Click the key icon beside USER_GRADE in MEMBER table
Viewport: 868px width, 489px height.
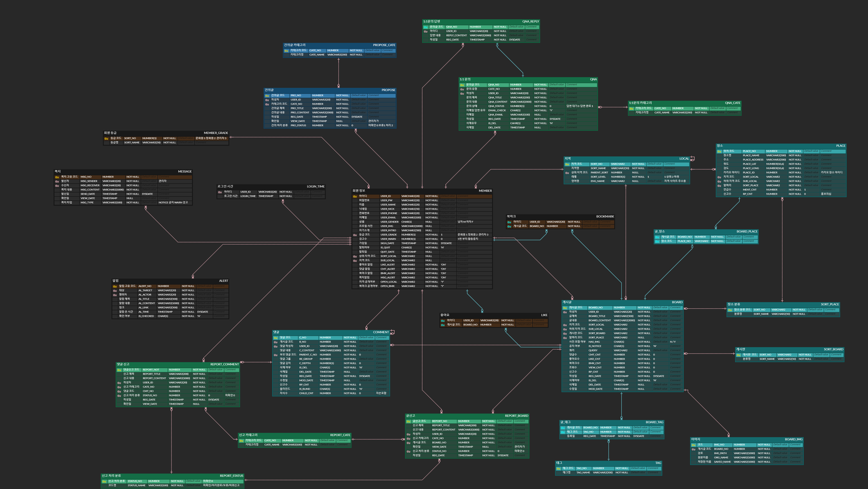pos(355,235)
